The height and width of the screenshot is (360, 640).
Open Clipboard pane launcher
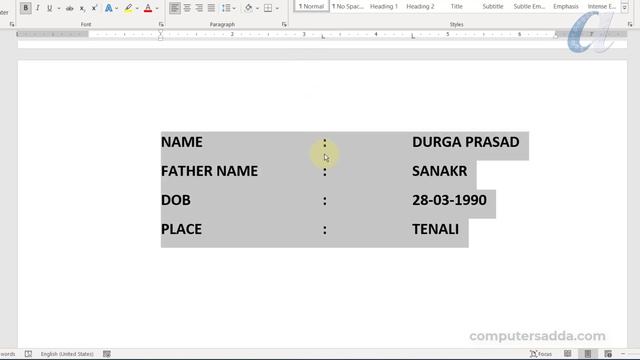[x=11, y=24]
